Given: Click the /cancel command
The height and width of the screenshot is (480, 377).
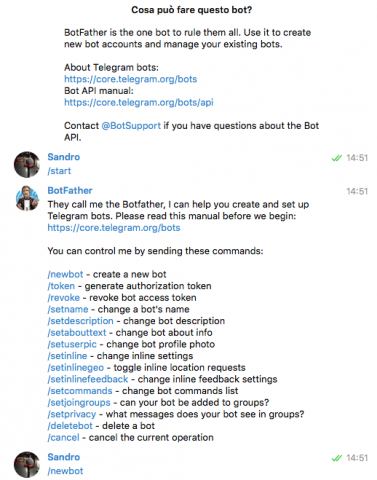Looking at the screenshot, I should pos(63,438).
